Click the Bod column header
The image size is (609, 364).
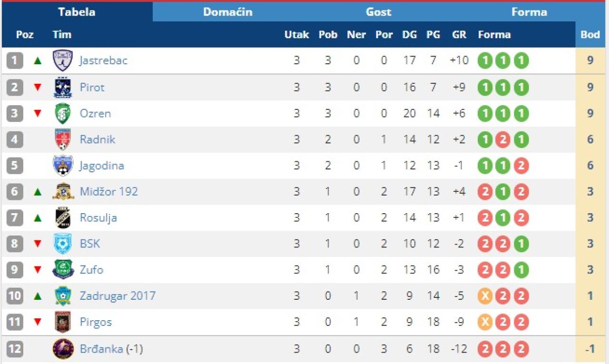coord(590,35)
